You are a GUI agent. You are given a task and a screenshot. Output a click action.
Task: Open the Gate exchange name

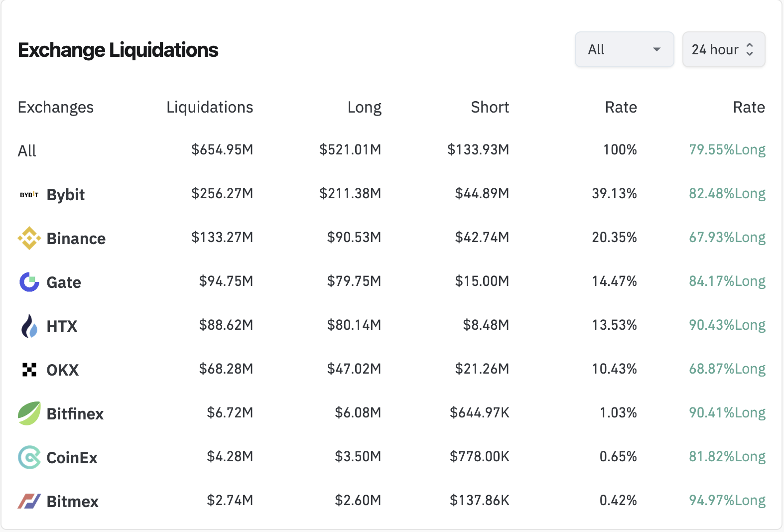(x=64, y=282)
